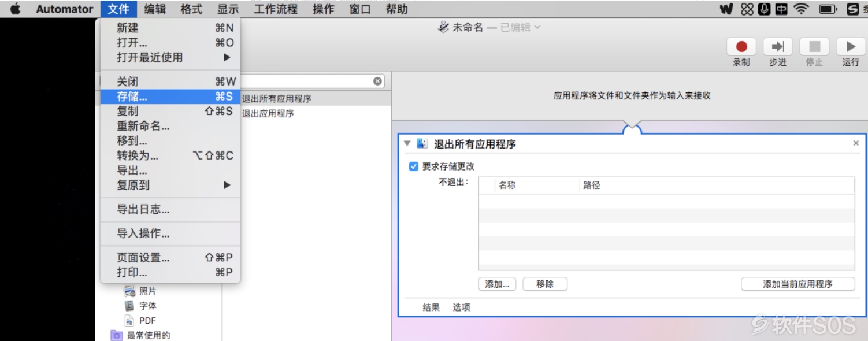The width and height of the screenshot is (868, 341).
Task: Expand the 打开最近使用 submenu
Action: coord(170,57)
